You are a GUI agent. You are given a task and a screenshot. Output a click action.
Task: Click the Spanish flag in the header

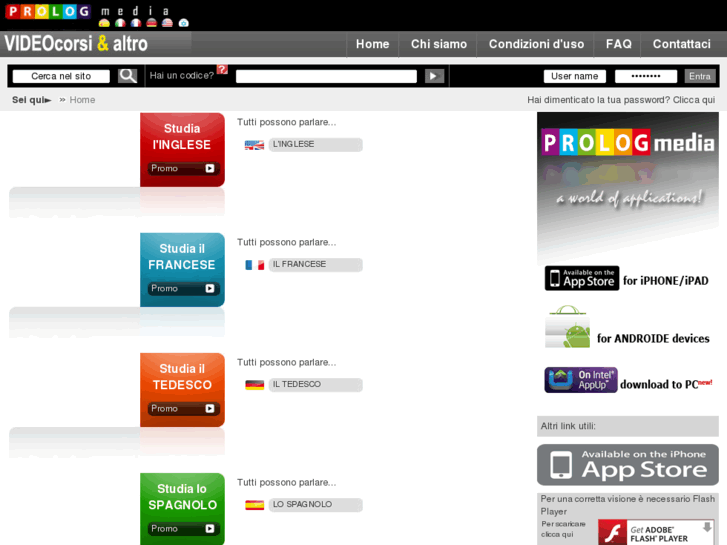point(104,23)
